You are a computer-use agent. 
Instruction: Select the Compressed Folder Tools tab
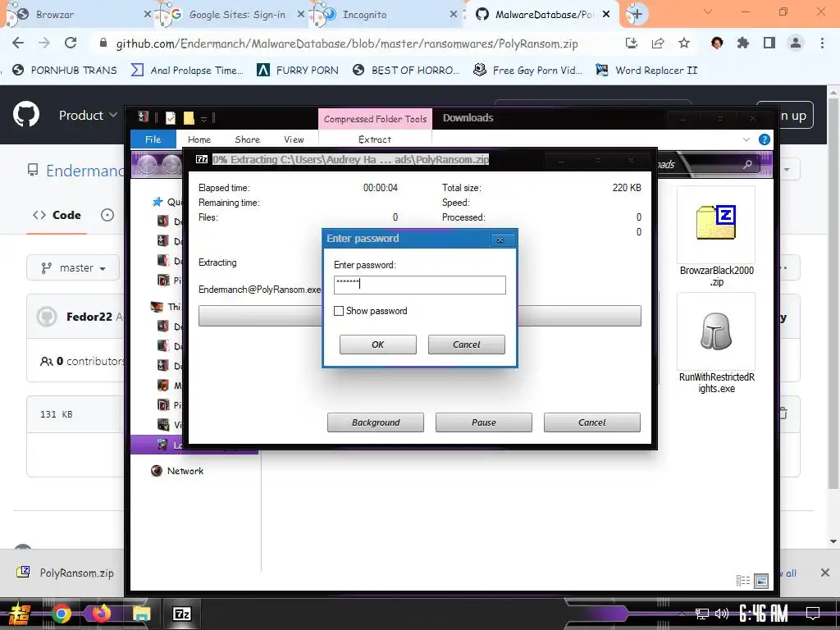click(x=375, y=119)
